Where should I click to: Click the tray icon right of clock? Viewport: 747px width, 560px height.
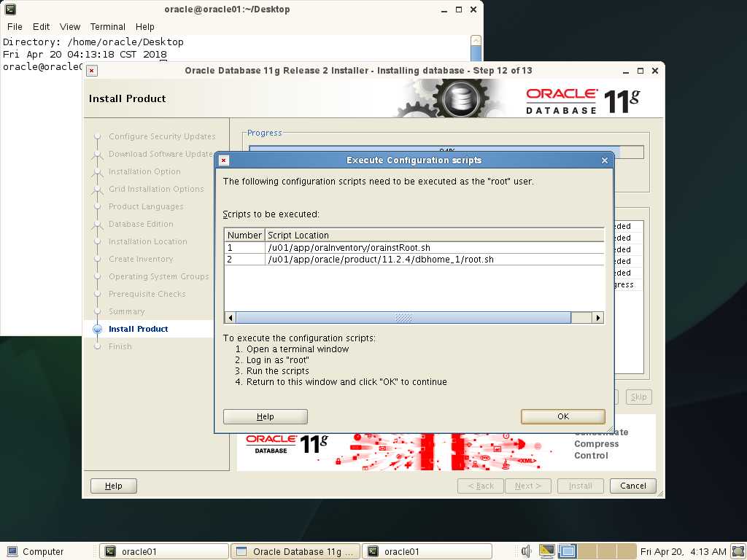738,551
